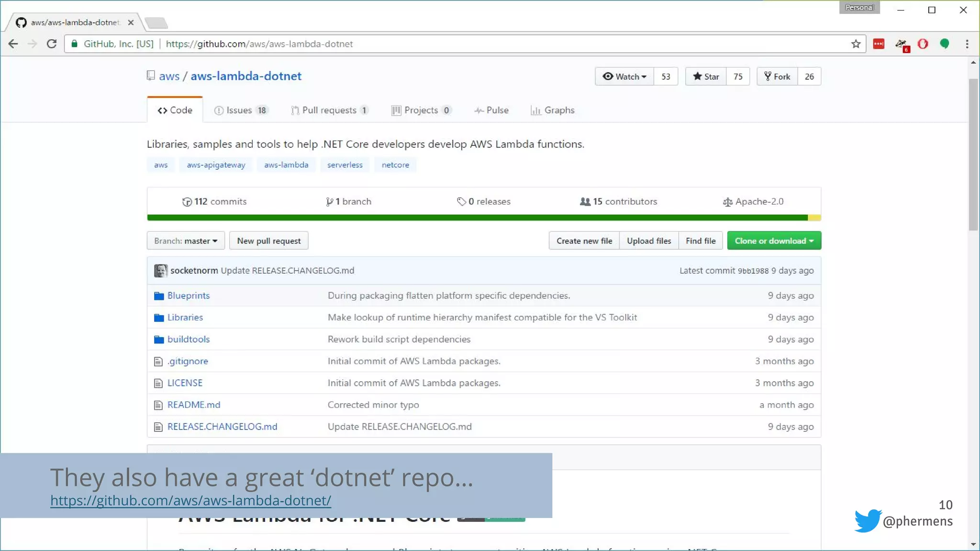This screenshot has width=980, height=551.
Task: Open the aws-lambda-dotnet repository link
Action: (x=246, y=76)
